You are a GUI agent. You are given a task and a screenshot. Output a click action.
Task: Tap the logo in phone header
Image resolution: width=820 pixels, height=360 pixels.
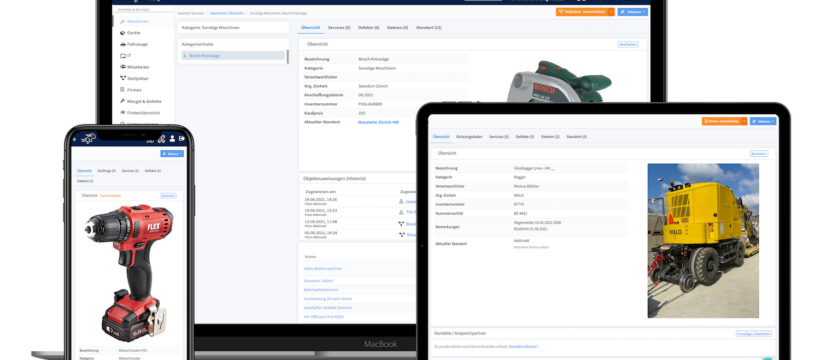[89, 138]
